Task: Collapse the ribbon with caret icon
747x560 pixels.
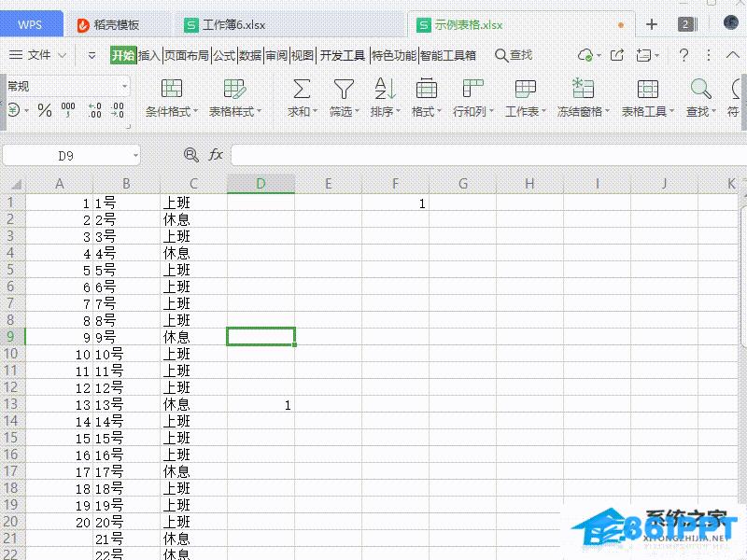Action: 733,55
